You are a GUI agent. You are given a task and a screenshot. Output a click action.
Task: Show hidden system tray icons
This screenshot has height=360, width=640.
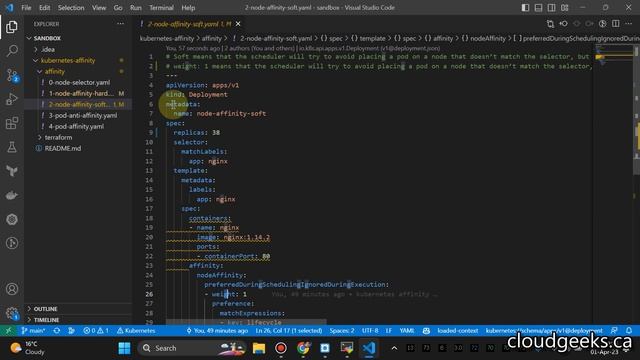(x=394, y=348)
